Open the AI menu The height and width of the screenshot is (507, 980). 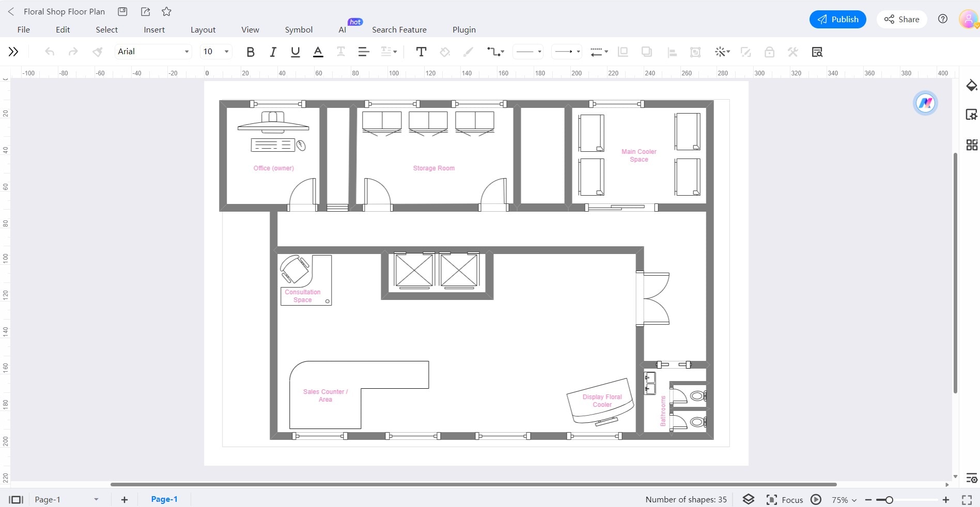click(343, 29)
